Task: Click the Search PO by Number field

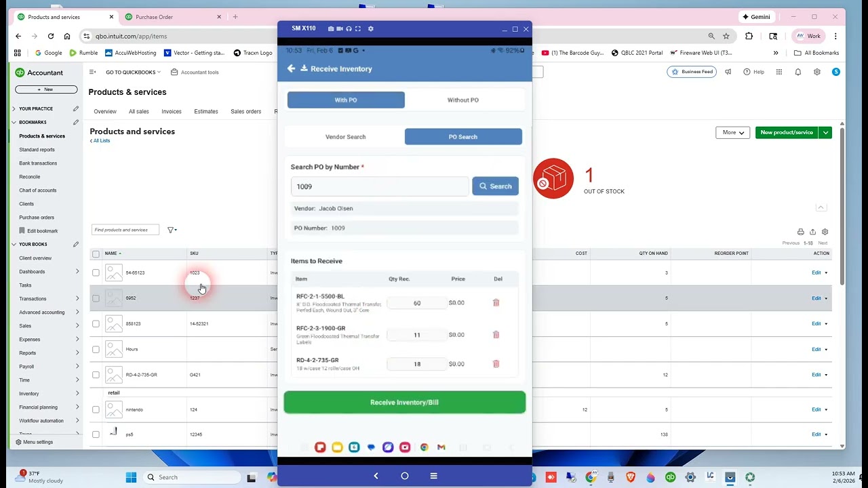Action: 380,186
